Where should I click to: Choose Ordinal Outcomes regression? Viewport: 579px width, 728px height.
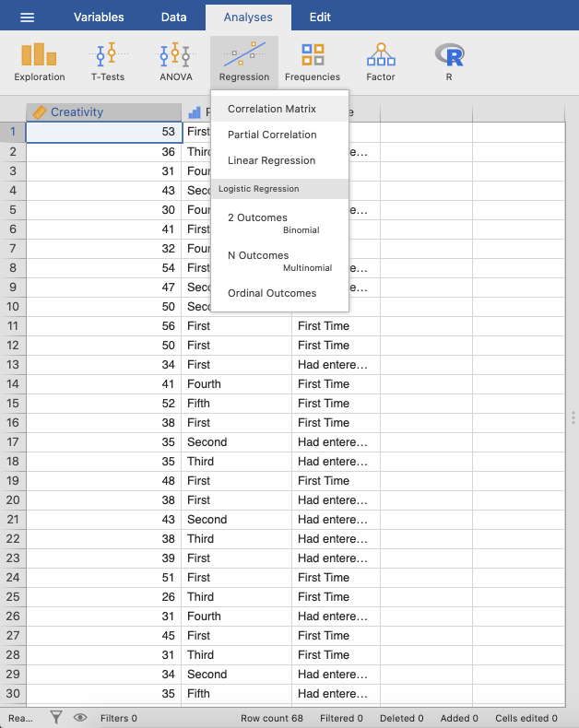(279, 293)
